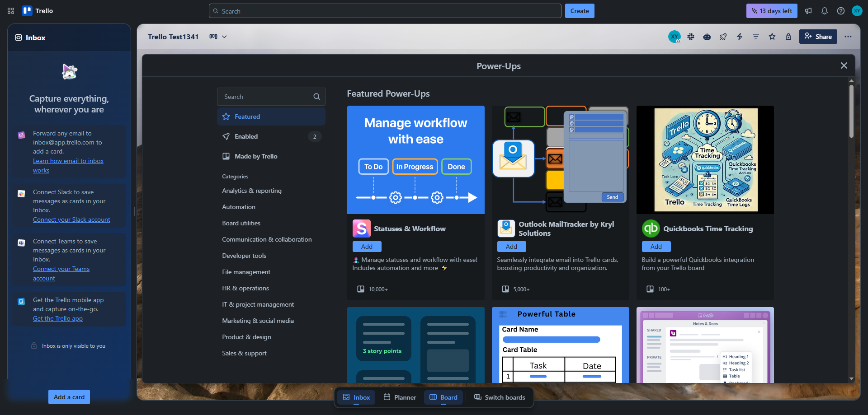This screenshot has width=868, height=415.
Task: Click the Share button
Action: [818, 37]
